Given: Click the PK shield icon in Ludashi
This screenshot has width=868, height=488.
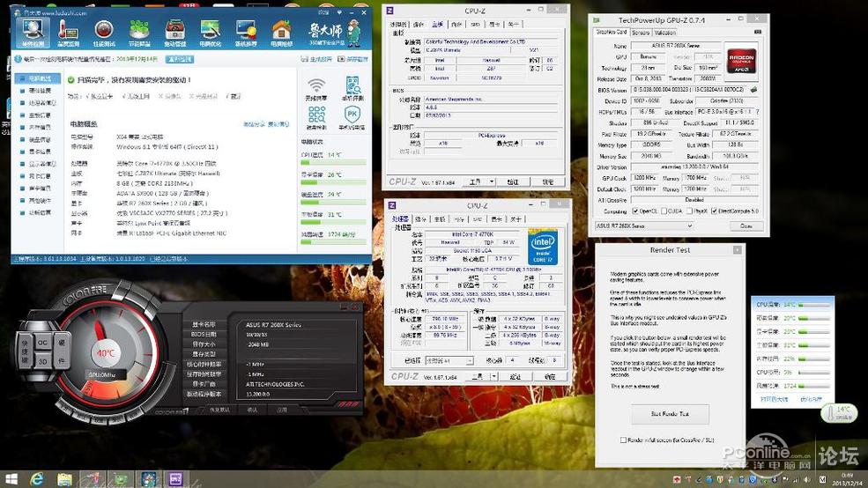Looking at the screenshot, I should (352, 118).
